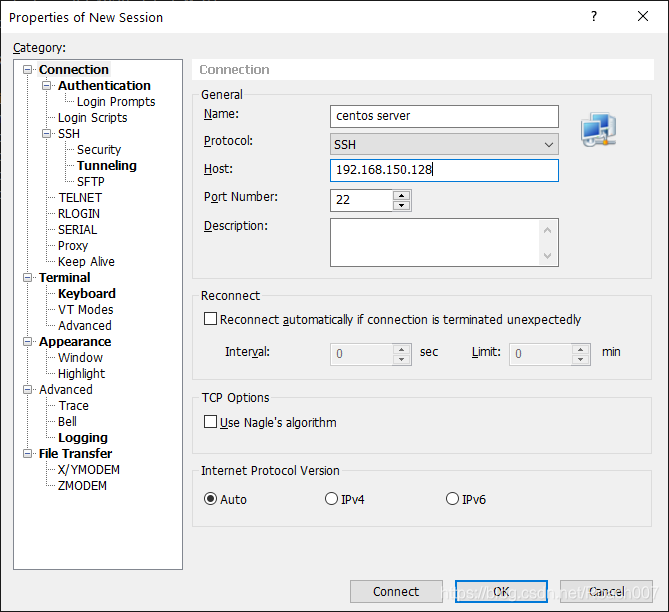Increase Port Number with up arrow
This screenshot has height=612, width=669.
point(401,195)
